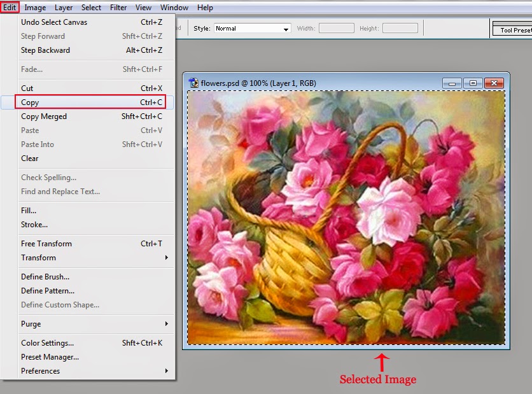Viewport: 532px width, 394px height.
Task: Choose Step Forward from Edit menu
Action: click(91, 36)
